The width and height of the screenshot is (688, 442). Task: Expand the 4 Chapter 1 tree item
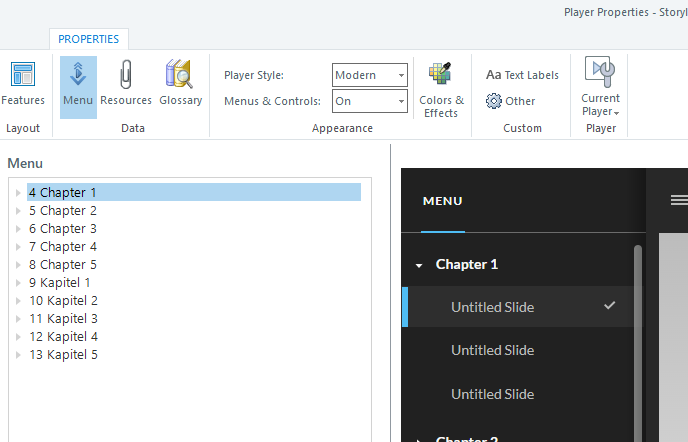(18, 193)
